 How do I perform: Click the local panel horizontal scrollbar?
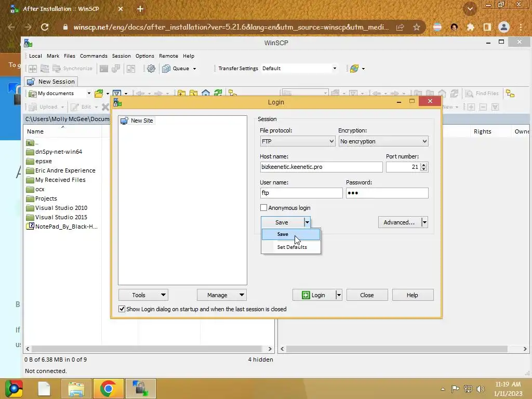pyautogui.click(x=149, y=349)
